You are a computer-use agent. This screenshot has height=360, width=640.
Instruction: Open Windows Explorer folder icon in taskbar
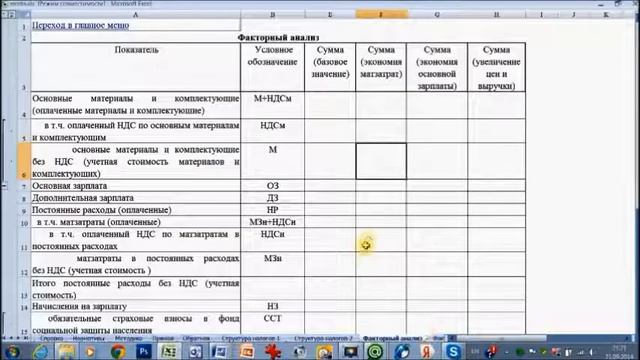click(66, 351)
